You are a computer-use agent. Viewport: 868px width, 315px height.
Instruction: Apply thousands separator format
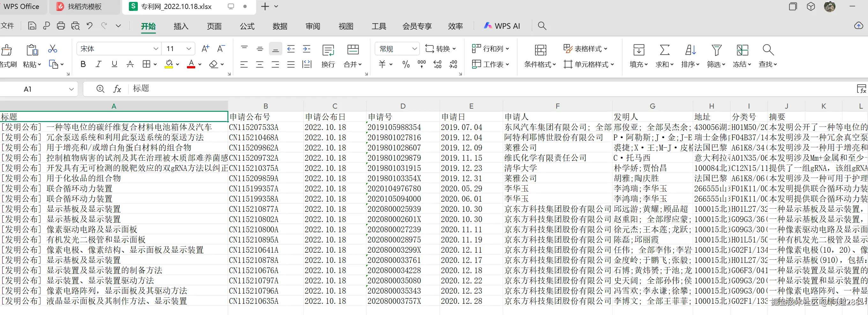click(x=421, y=64)
